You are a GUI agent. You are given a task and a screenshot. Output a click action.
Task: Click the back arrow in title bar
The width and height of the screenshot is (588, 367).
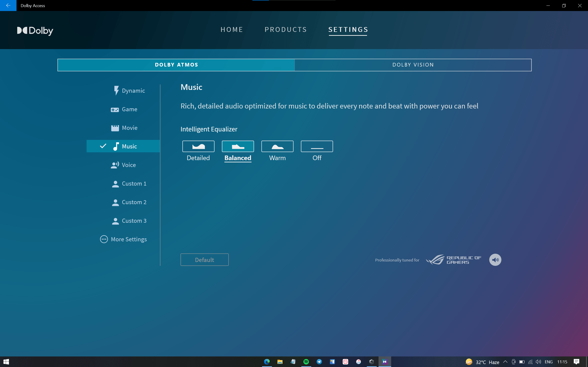(x=8, y=5)
